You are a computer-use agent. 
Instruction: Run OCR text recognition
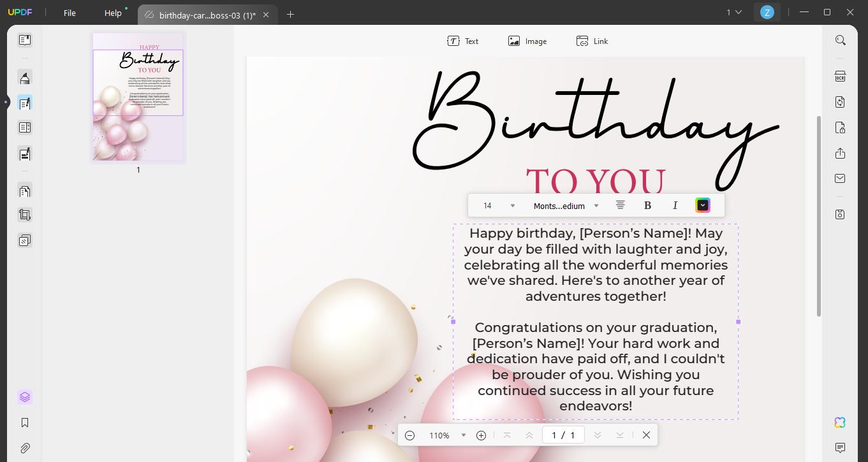point(840,76)
